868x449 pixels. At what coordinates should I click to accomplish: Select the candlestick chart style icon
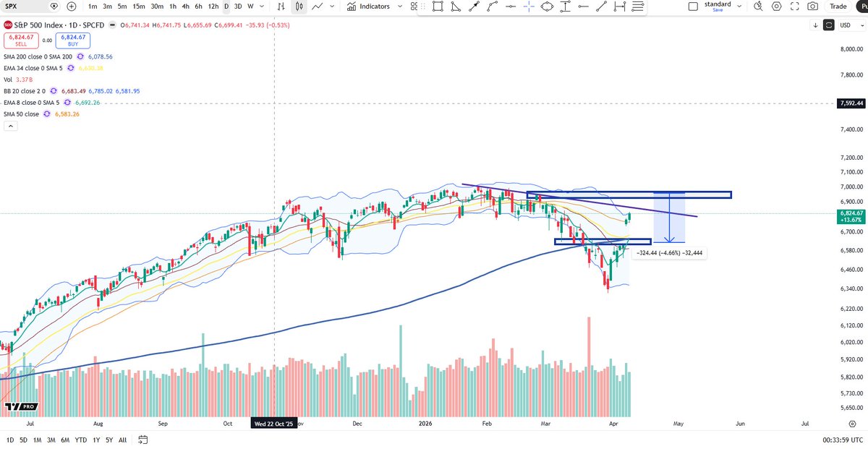pyautogui.click(x=299, y=7)
